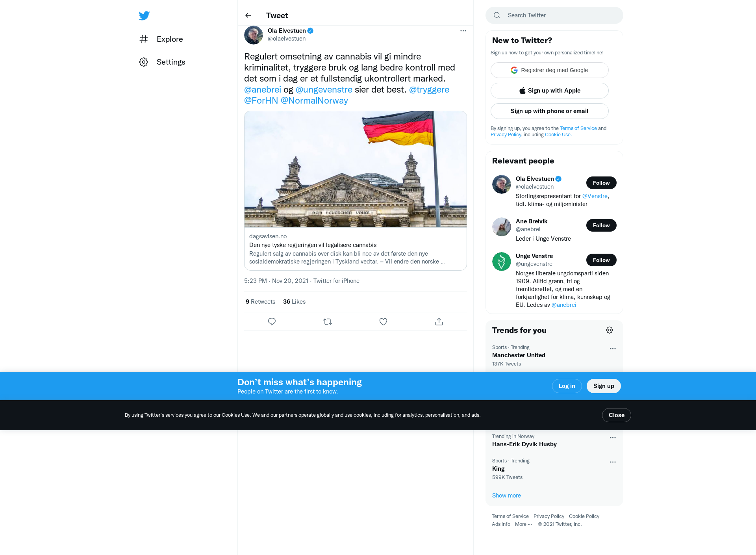Click the Twitter bird logo
The image size is (756, 555).
coord(144,15)
